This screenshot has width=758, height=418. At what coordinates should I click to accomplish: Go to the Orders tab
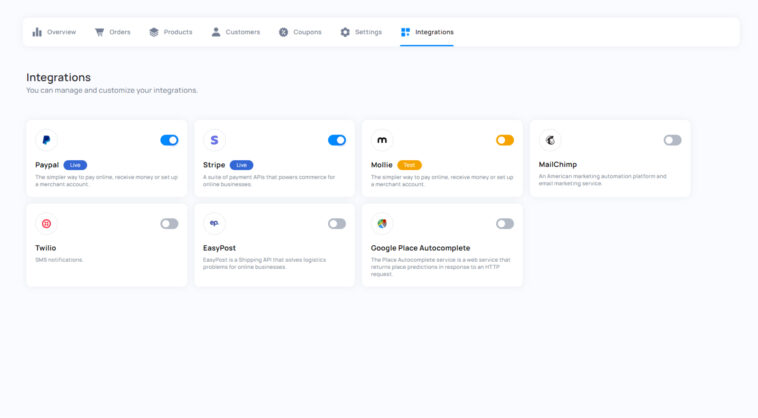[113, 32]
